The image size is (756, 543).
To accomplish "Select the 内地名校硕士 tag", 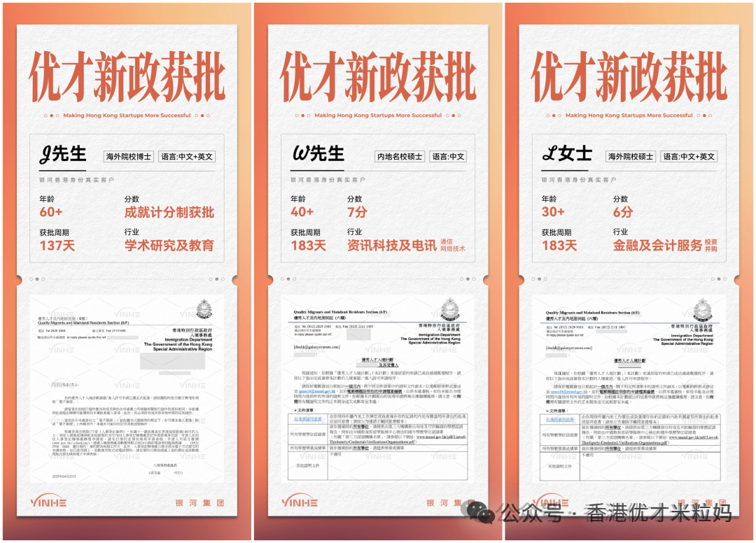I will pyautogui.click(x=399, y=157).
